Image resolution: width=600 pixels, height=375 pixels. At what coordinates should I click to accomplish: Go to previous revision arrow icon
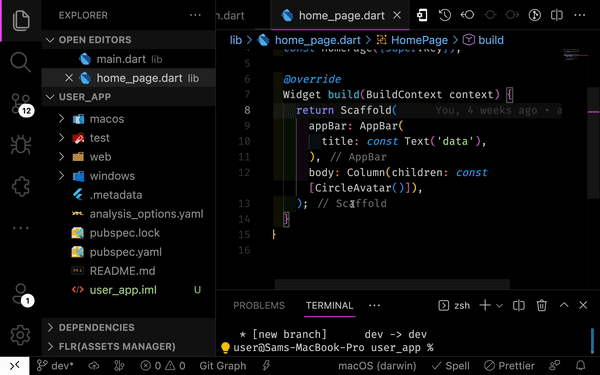coord(467,15)
